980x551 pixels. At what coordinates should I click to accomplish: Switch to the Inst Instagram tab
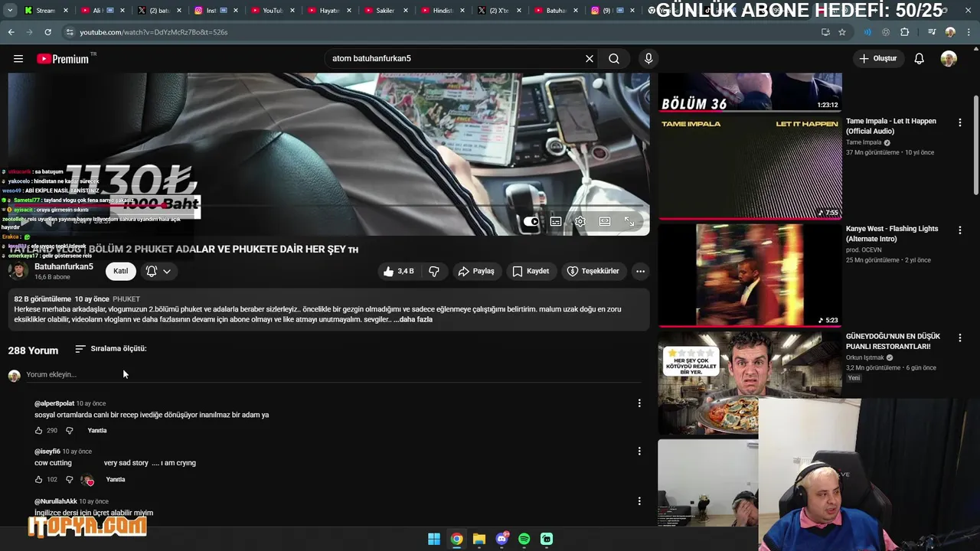coord(216,11)
